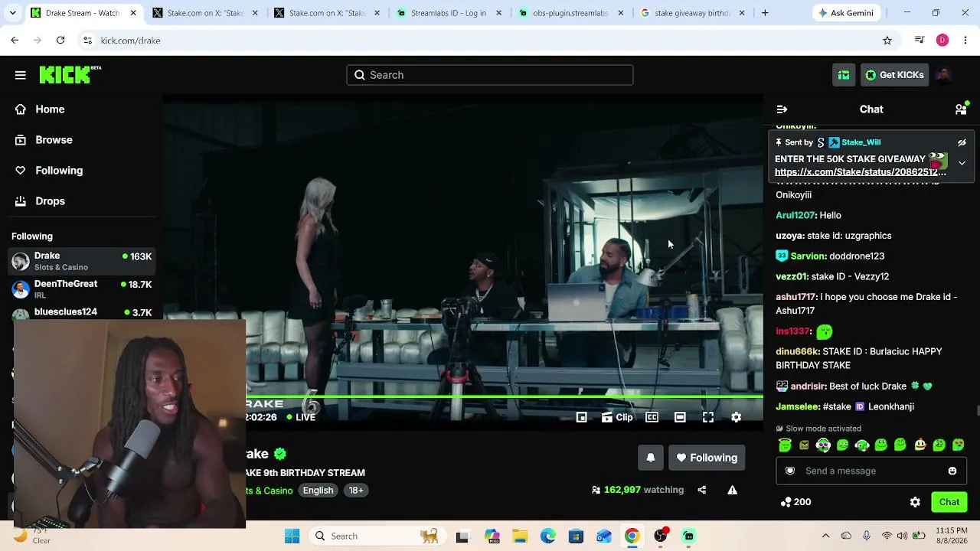Select DeenTheGreat channel in Following list
This screenshot has width=980, height=551.
(x=82, y=289)
